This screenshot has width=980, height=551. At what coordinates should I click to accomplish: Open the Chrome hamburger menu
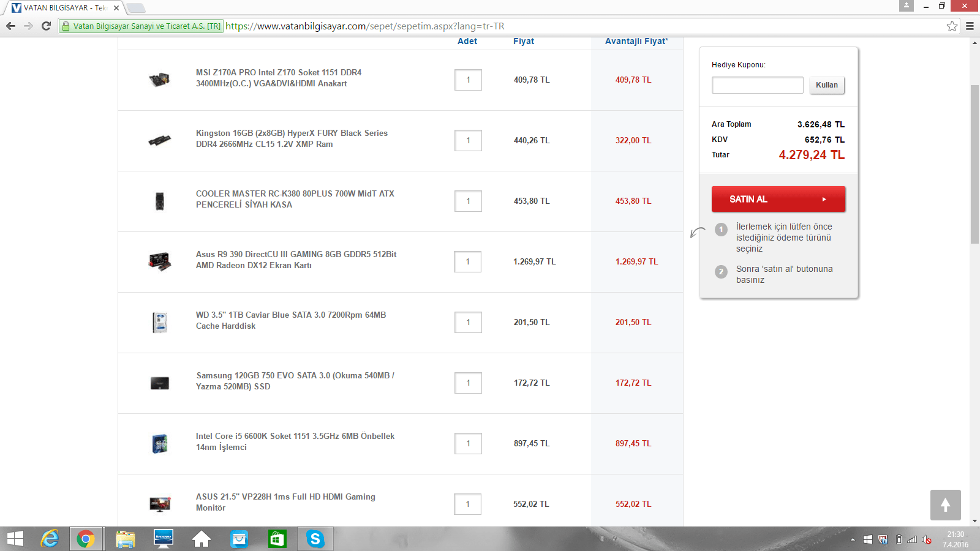pyautogui.click(x=970, y=26)
